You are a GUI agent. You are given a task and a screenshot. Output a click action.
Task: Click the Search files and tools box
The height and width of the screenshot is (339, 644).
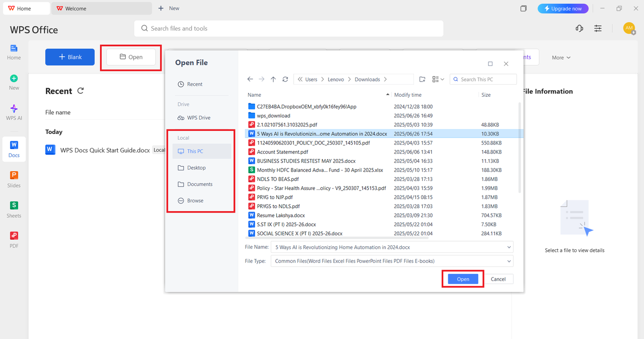[289, 29]
